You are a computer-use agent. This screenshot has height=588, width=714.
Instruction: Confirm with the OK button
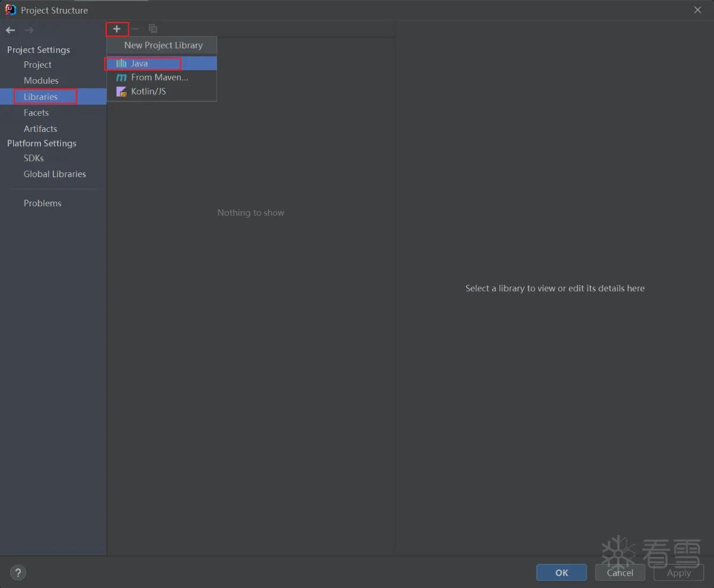pos(562,573)
